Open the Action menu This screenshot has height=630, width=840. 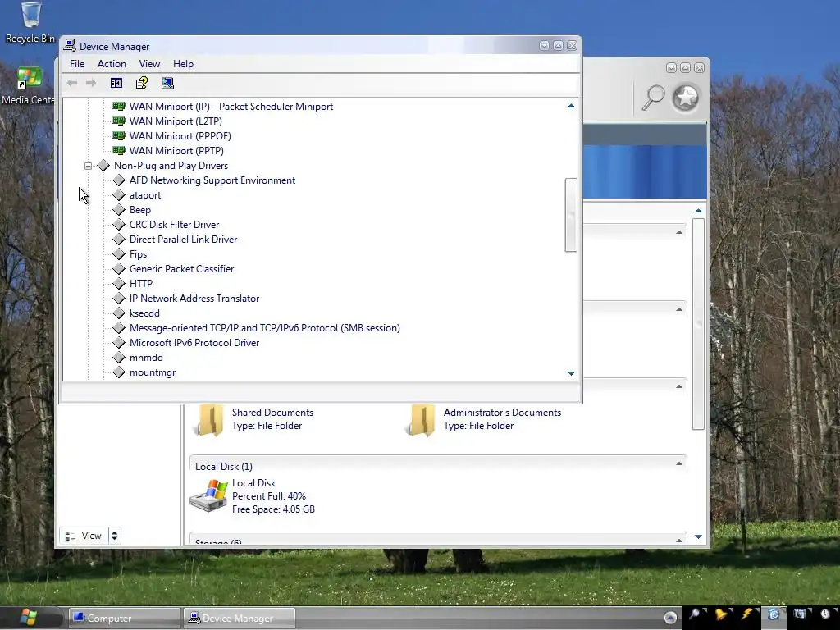tap(112, 64)
